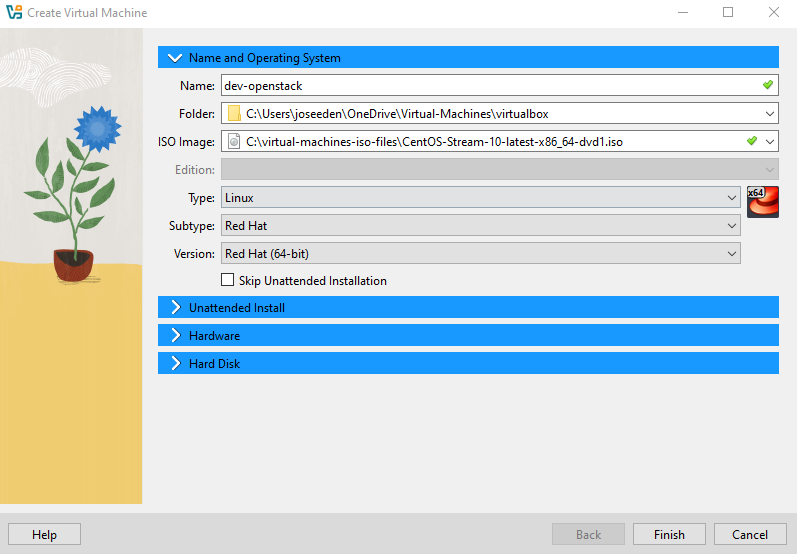
Task: Click the green checkmark in ISO Image field
Action: 751,142
